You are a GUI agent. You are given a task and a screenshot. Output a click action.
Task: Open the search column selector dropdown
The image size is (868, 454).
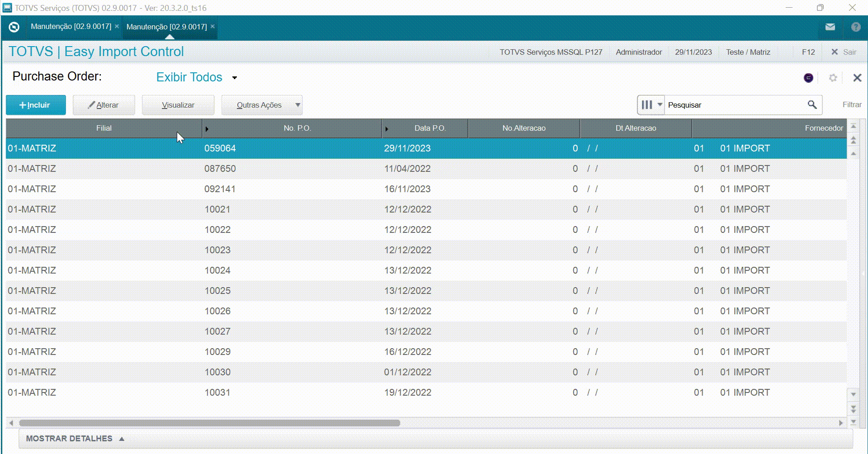point(651,105)
